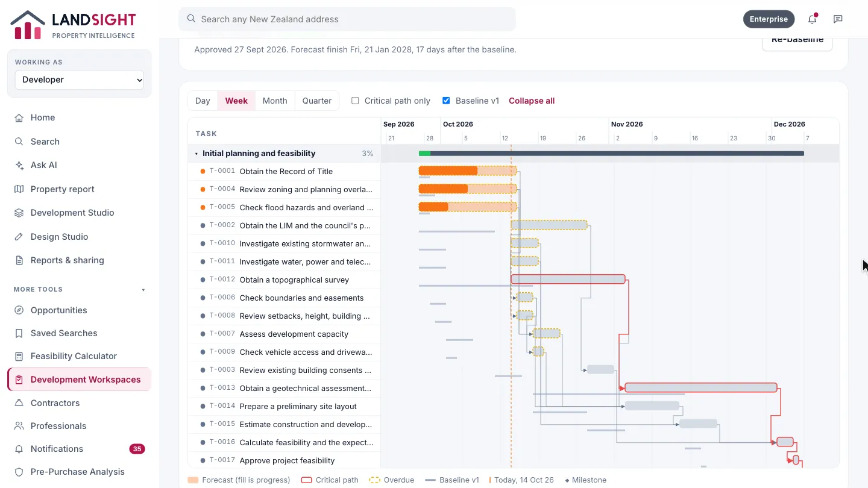The image size is (868, 488).
Task: Click the Property report book icon
Action: pos(19,189)
